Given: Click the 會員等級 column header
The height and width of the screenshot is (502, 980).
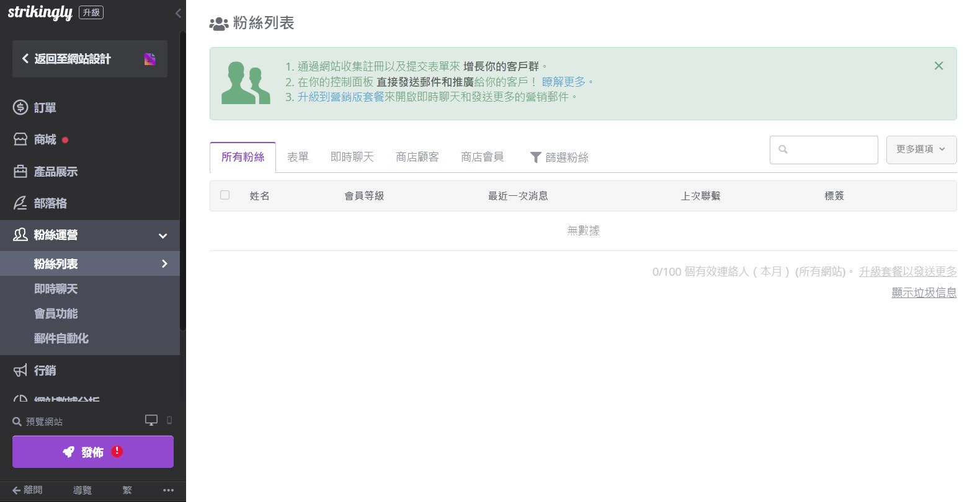Looking at the screenshot, I should 365,196.
